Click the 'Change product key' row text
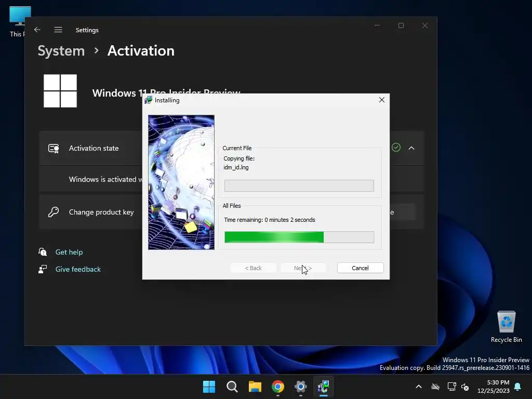 pyautogui.click(x=101, y=212)
